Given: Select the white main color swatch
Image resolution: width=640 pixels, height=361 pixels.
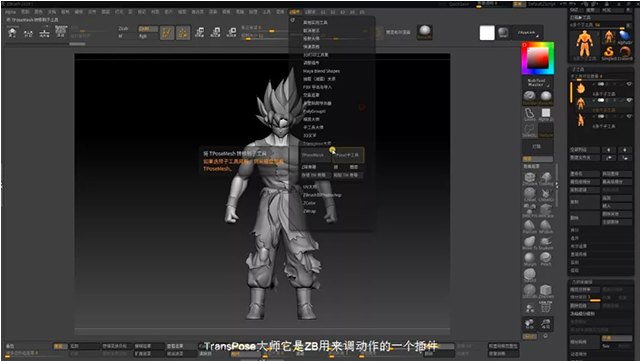Looking at the screenshot, I should click(487, 33).
